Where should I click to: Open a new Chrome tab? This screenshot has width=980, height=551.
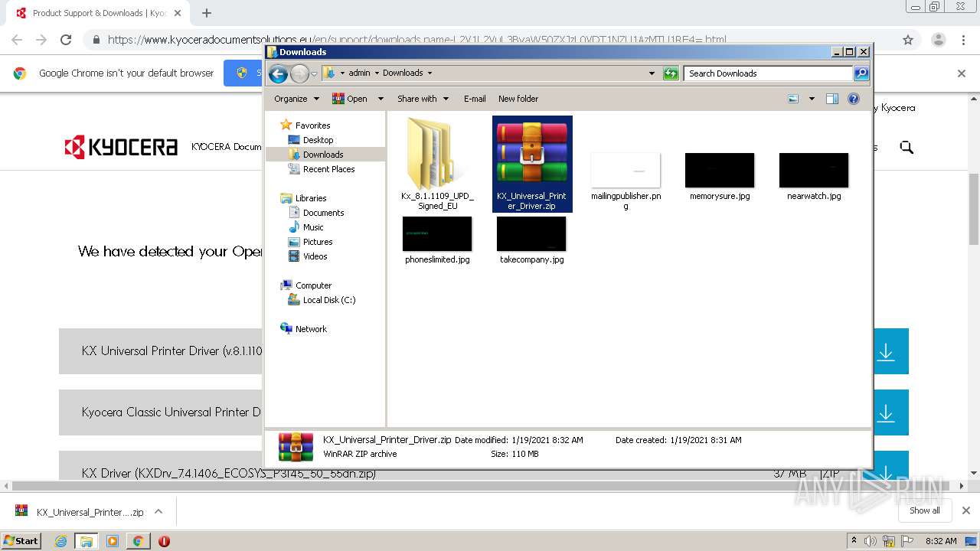click(x=207, y=13)
